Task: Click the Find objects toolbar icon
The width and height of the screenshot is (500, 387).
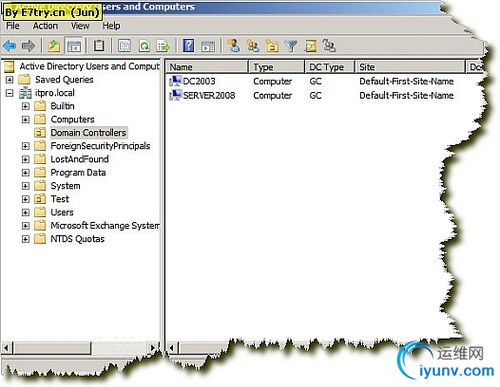Action: (x=311, y=46)
